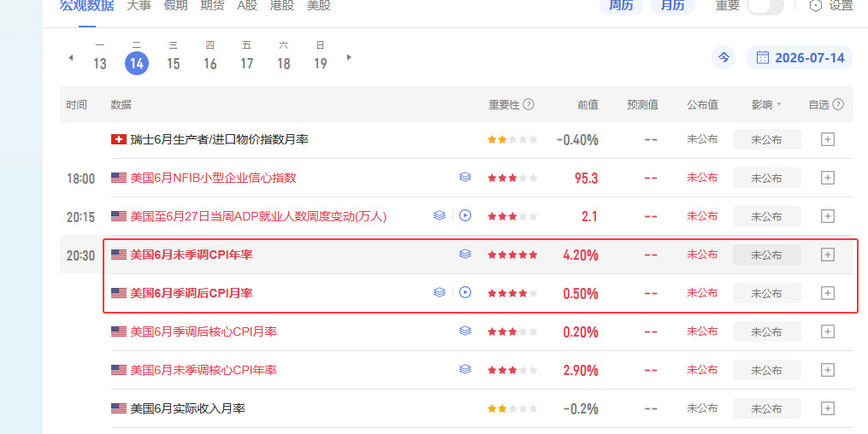Open 美国6月季调后CPI月率 entry

tap(192, 292)
